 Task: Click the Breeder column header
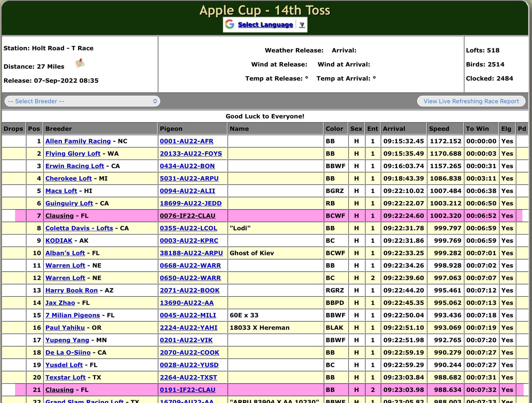pos(100,129)
